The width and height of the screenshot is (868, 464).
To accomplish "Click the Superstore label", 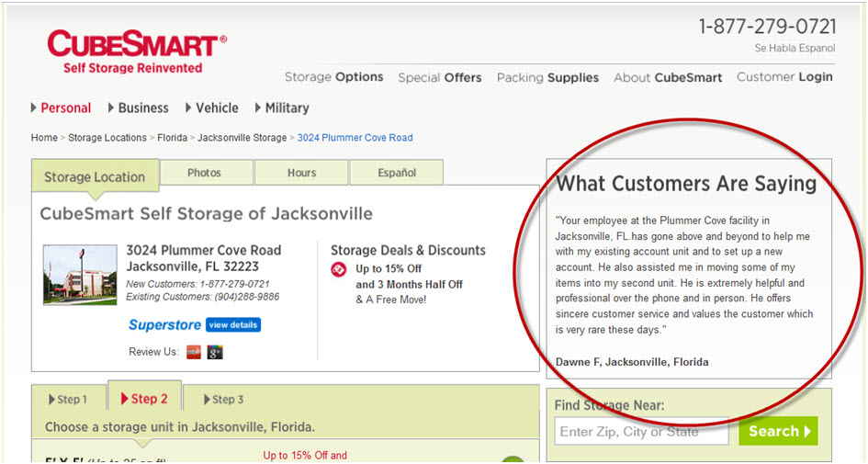I will tap(164, 325).
